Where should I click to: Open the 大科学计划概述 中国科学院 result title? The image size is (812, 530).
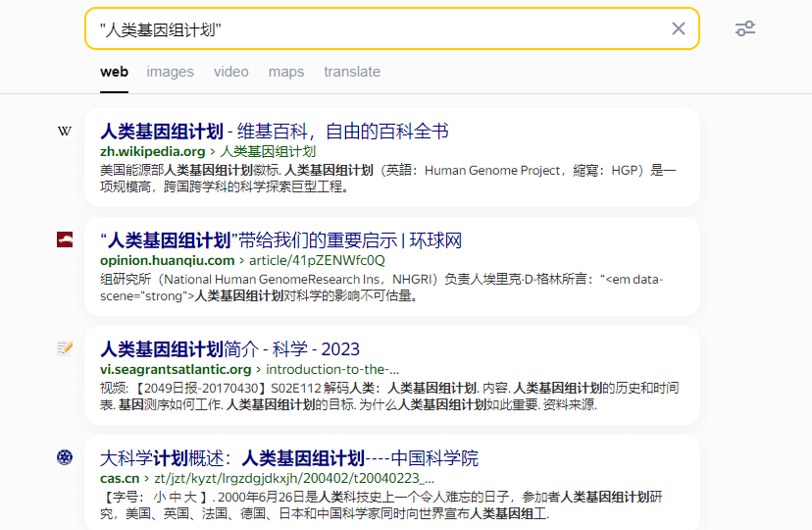click(x=289, y=458)
